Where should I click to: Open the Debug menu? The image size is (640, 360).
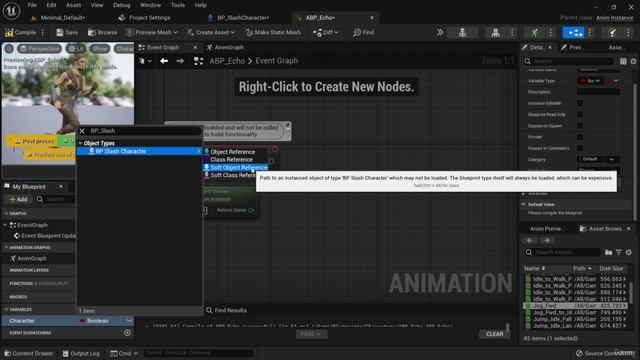pos(121,5)
